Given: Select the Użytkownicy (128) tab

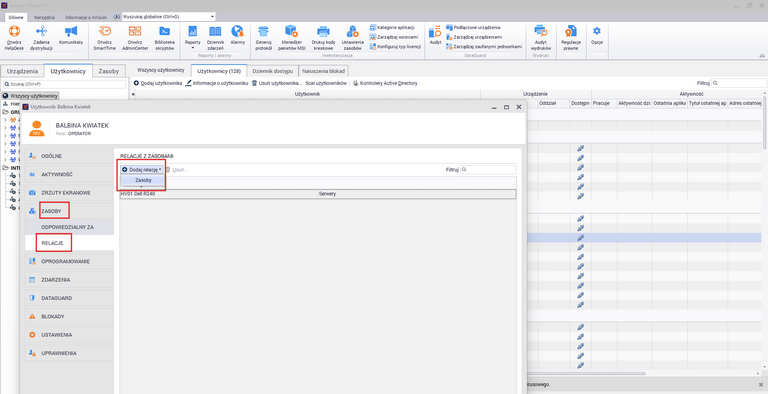Looking at the screenshot, I should tap(219, 71).
